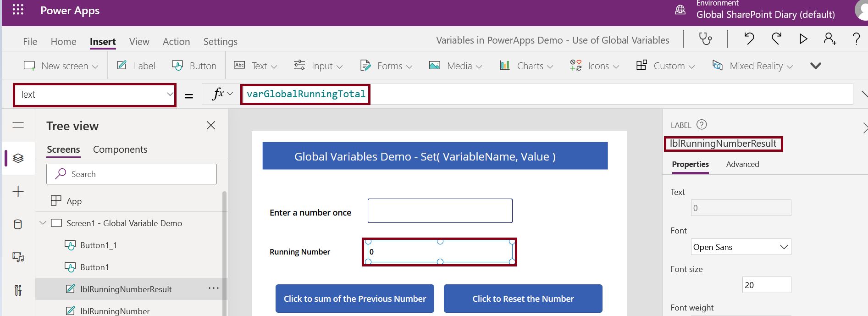Viewport: 868px width, 316px height.
Task: Open the Mixed Reality dropdown
Action: coord(752,66)
